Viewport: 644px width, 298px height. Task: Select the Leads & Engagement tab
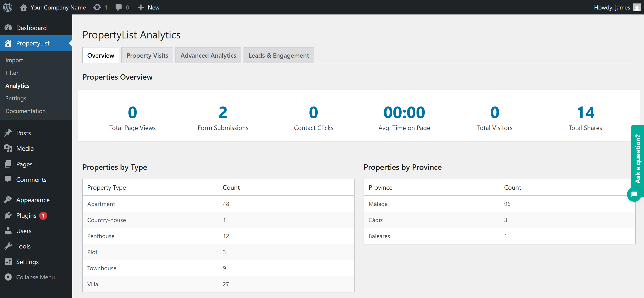point(278,55)
